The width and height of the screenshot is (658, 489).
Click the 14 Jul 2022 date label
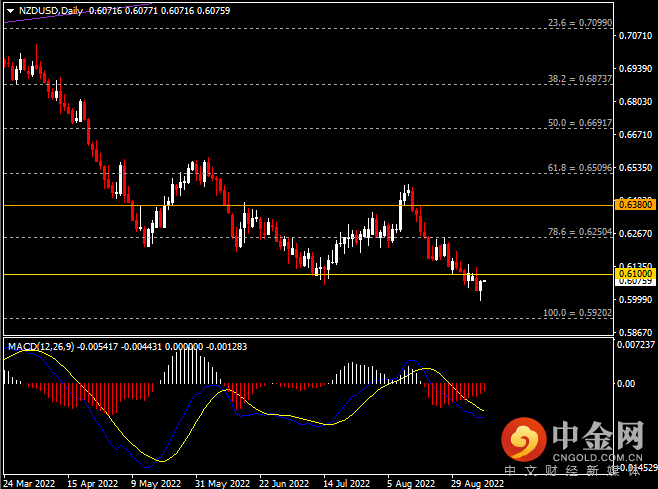[x=345, y=480]
